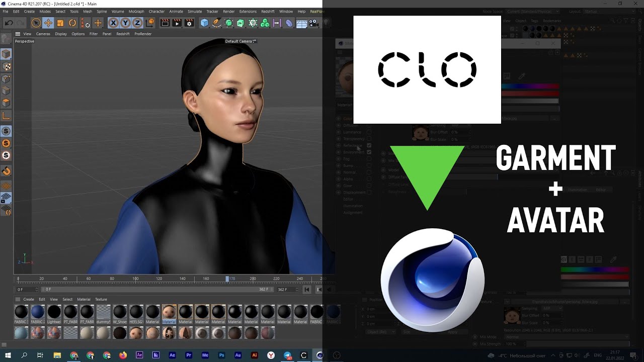Click the start frame 0 F field

(27, 290)
